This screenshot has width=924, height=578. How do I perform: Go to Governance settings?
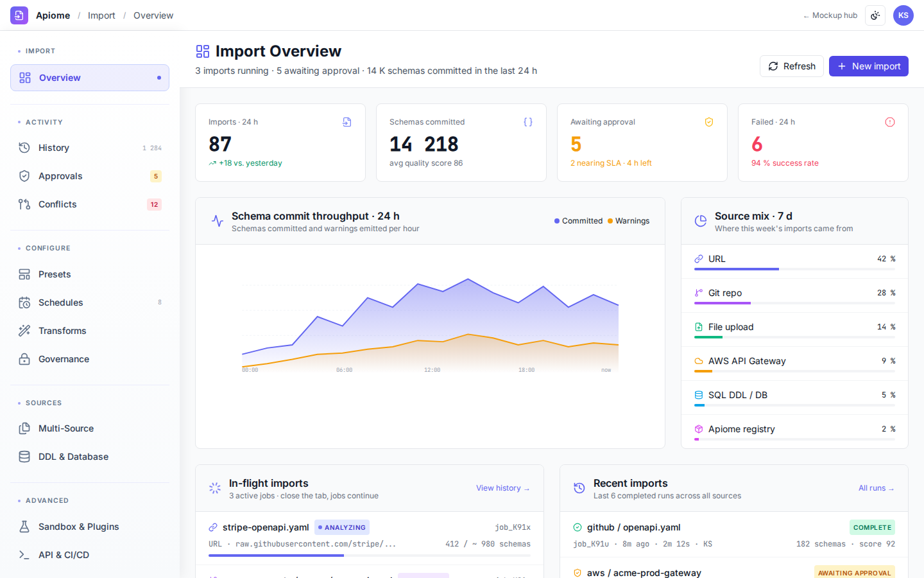point(90,359)
